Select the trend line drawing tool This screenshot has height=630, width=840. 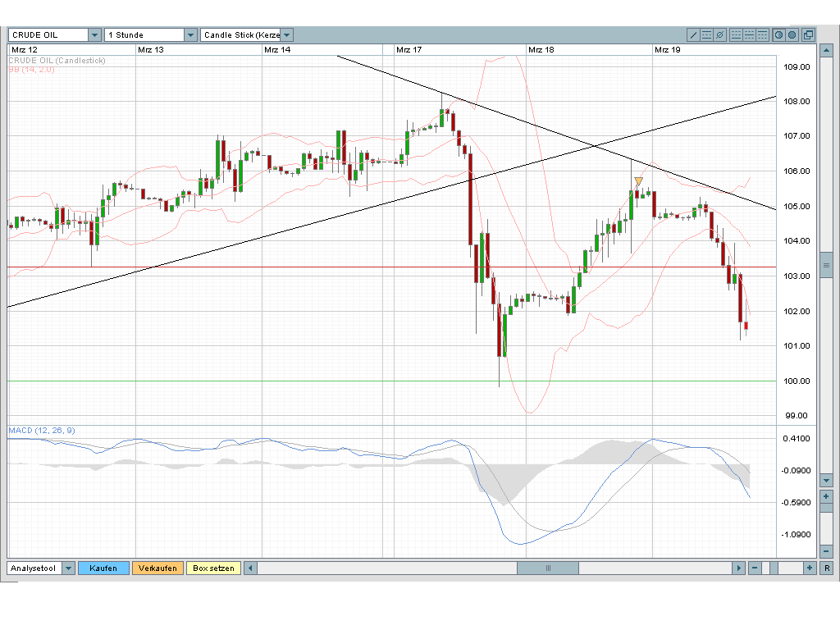693,34
